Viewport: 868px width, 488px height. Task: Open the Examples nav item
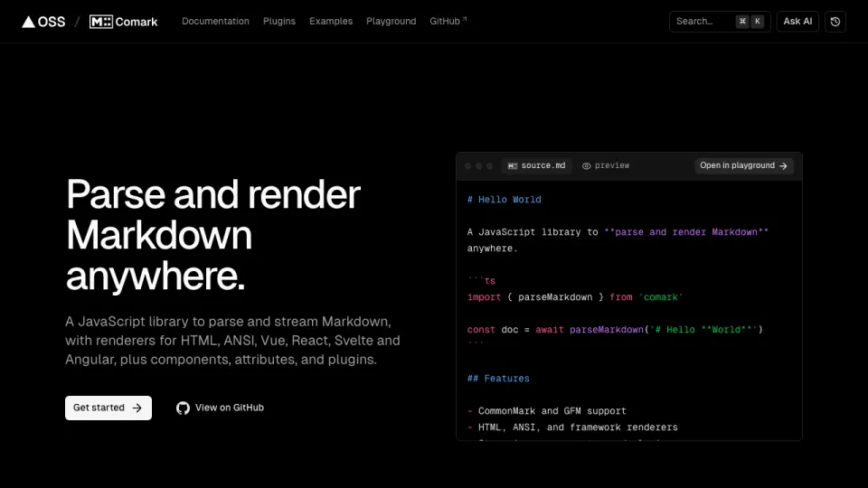(x=331, y=21)
